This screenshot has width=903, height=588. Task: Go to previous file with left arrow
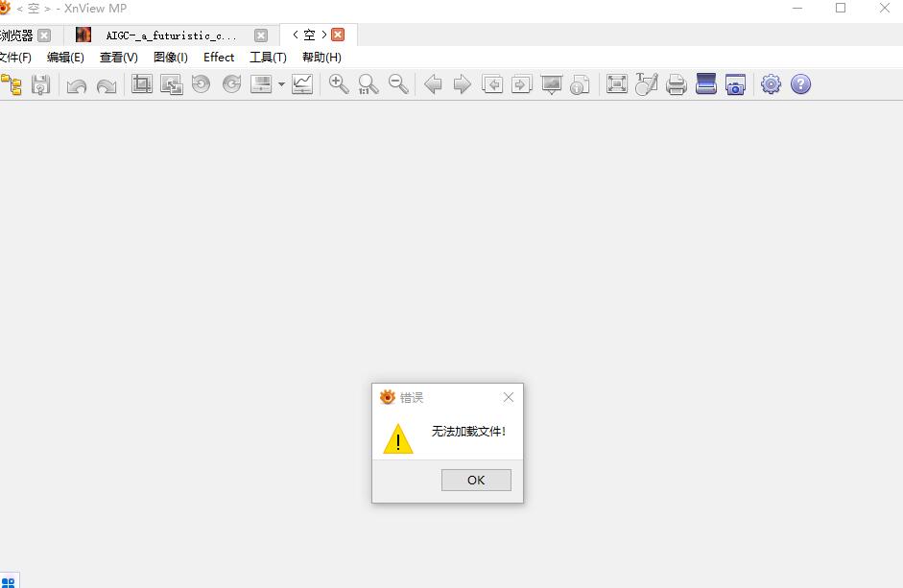(x=433, y=84)
